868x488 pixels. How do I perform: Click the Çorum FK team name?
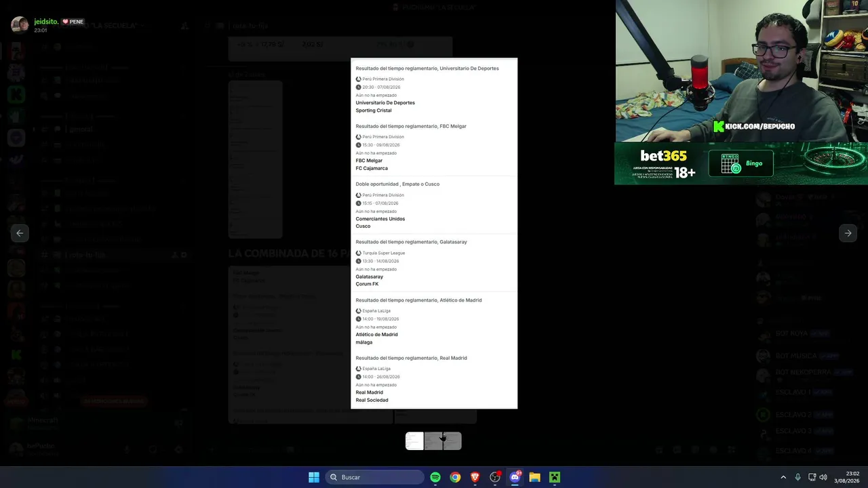(367, 284)
